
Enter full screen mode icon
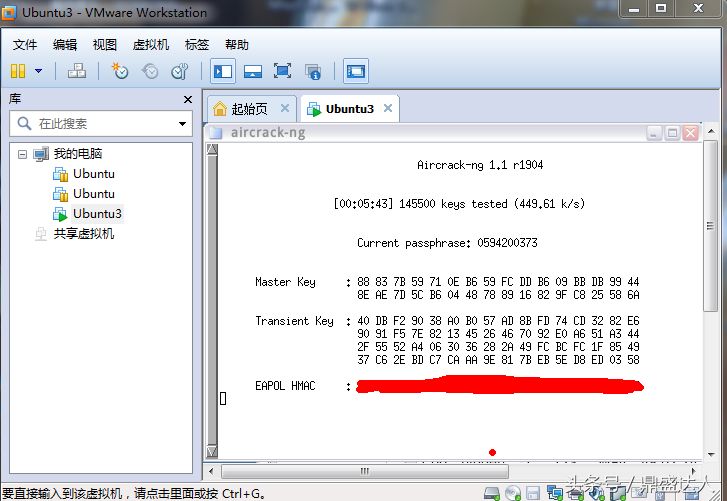282,71
